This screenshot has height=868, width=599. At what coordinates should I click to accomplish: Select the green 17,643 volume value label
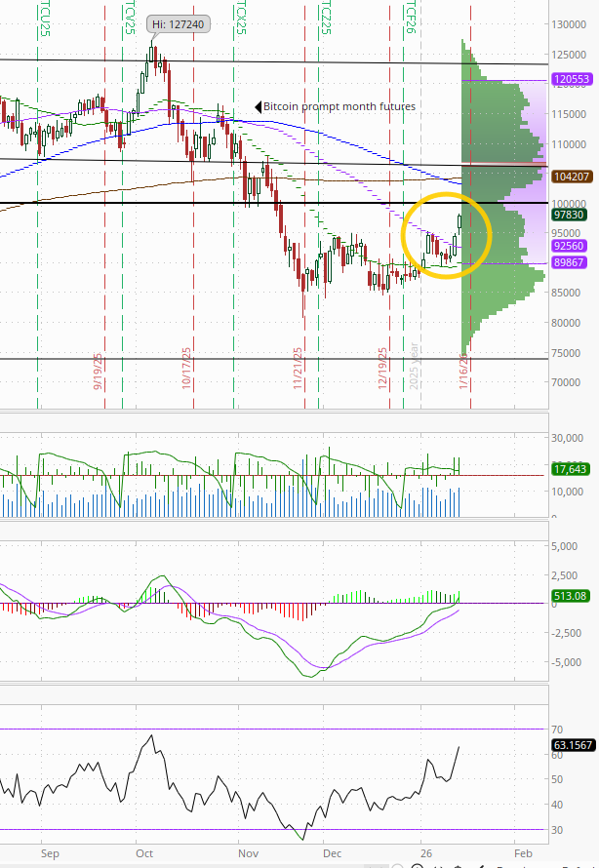[x=571, y=469]
